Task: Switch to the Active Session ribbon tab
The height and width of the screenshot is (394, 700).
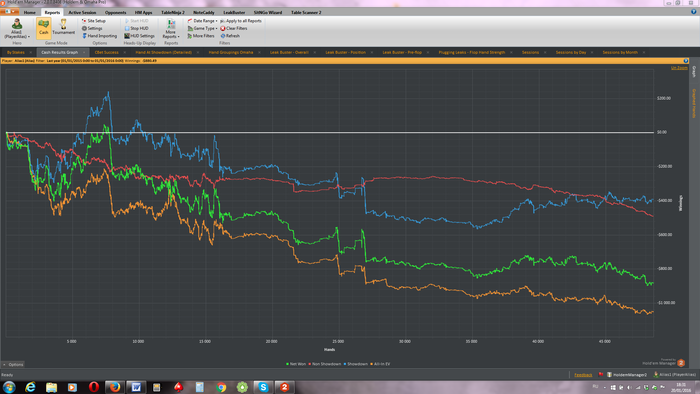Action: [x=82, y=12]
